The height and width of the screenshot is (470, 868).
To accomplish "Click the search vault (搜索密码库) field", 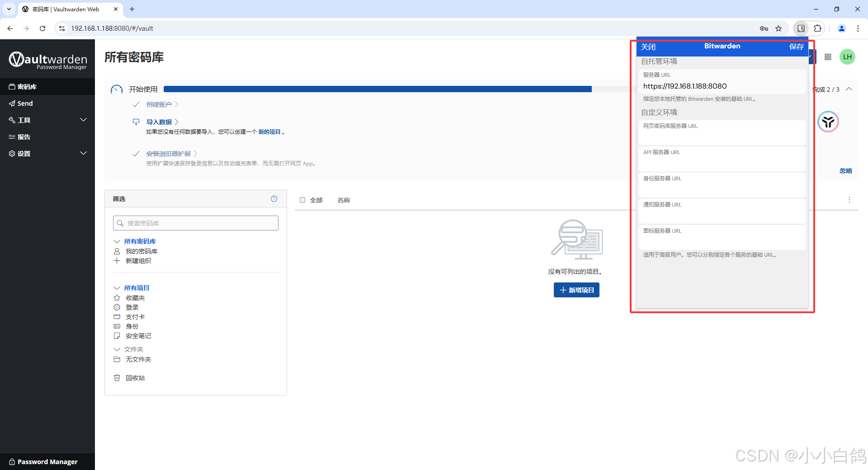I will click(196, 223).
